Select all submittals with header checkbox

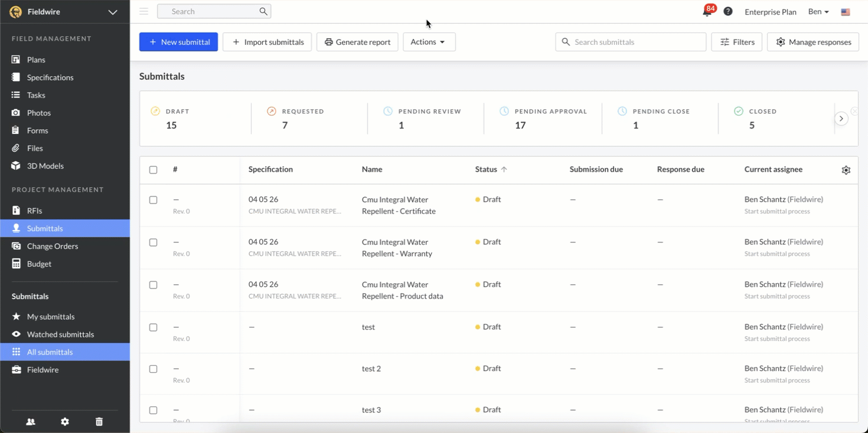154,170
